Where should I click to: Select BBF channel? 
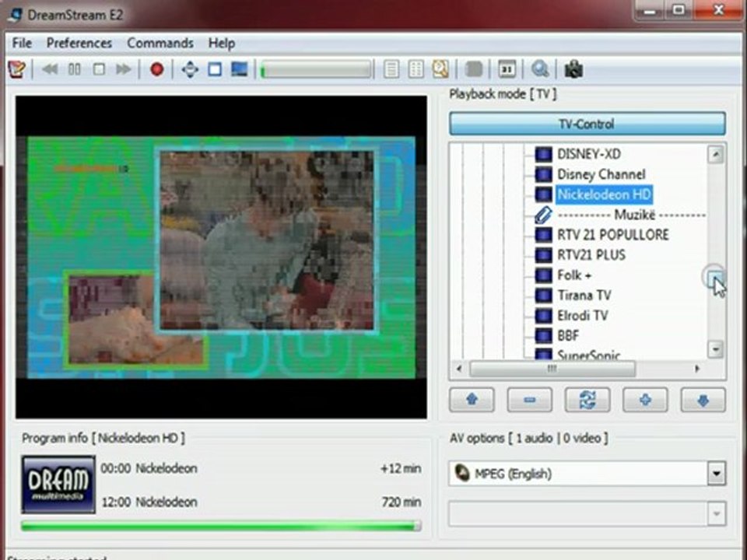coord(568,336)
